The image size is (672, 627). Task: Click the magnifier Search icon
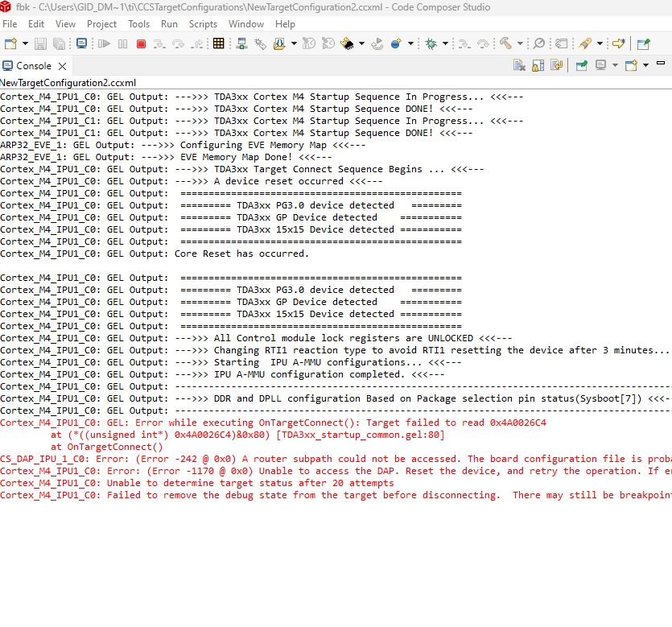pyautogui.click(x=539, y=43)
